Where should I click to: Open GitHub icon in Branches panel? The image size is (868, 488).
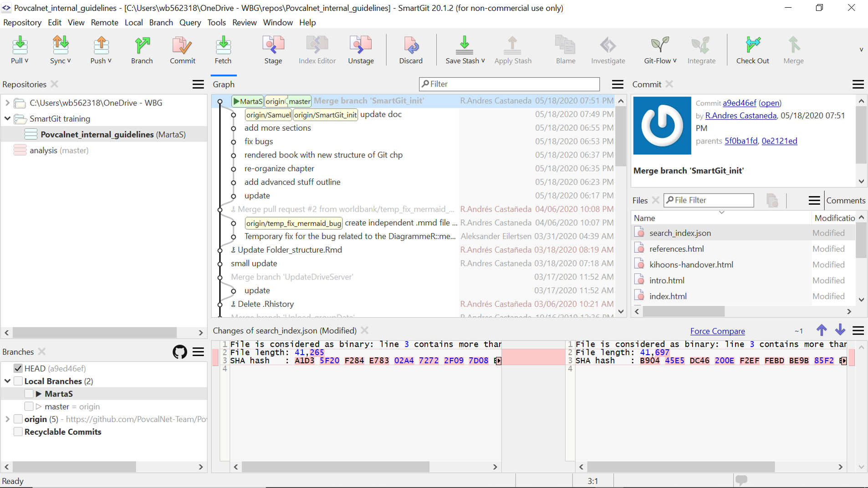click(180, 352)
